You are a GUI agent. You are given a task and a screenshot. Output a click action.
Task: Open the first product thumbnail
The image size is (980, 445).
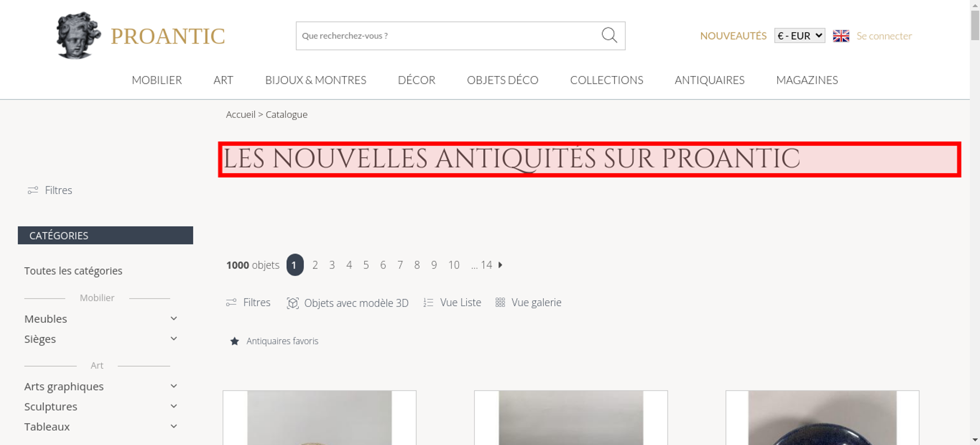(319, 418)
